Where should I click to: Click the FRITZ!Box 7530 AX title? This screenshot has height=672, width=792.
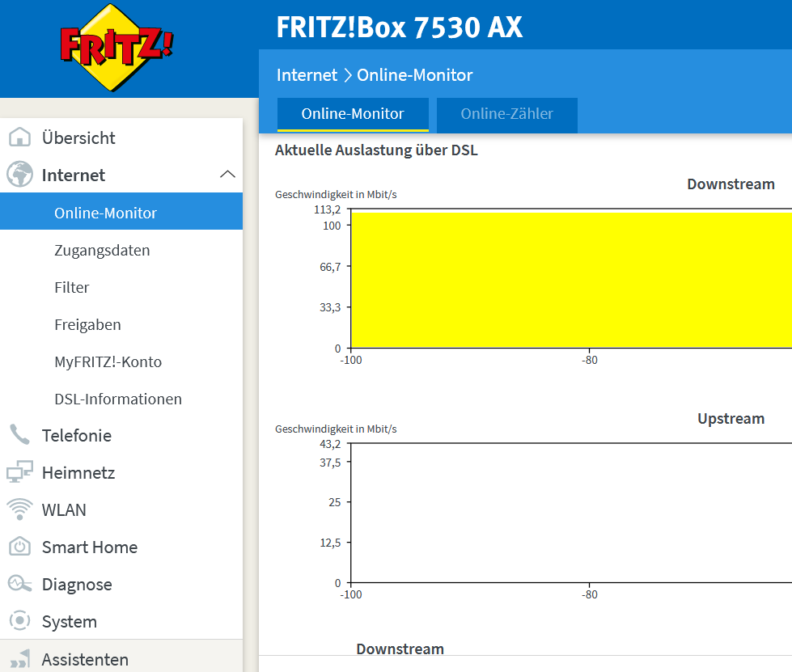(399, 27)
